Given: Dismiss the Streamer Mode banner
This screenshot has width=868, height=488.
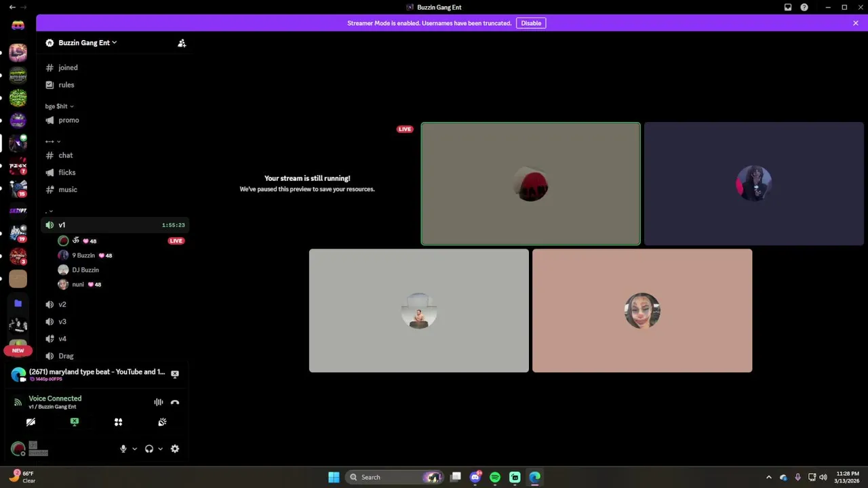Looking at the screenshot, I should click(856, 23).
